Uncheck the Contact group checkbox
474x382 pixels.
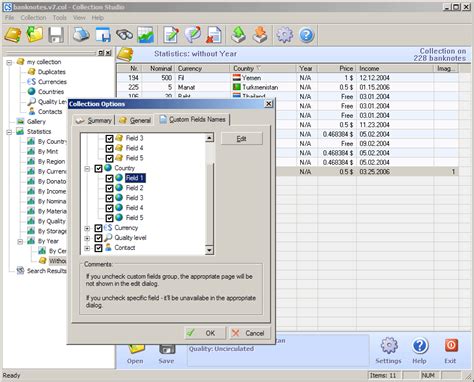point(98,248)
